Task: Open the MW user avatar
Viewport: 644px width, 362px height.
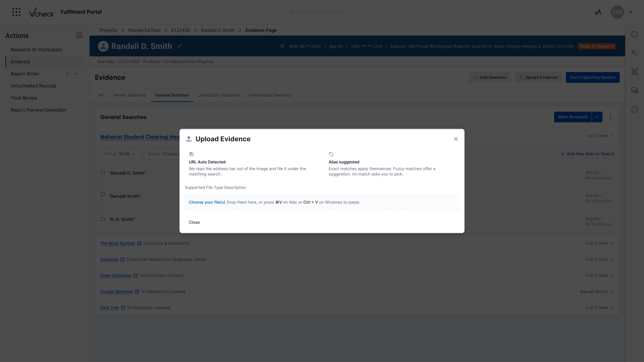Action: tap(617, 12)
